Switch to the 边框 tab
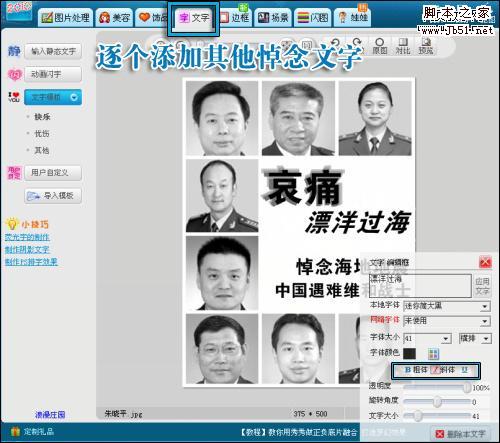 click(236, 17)
